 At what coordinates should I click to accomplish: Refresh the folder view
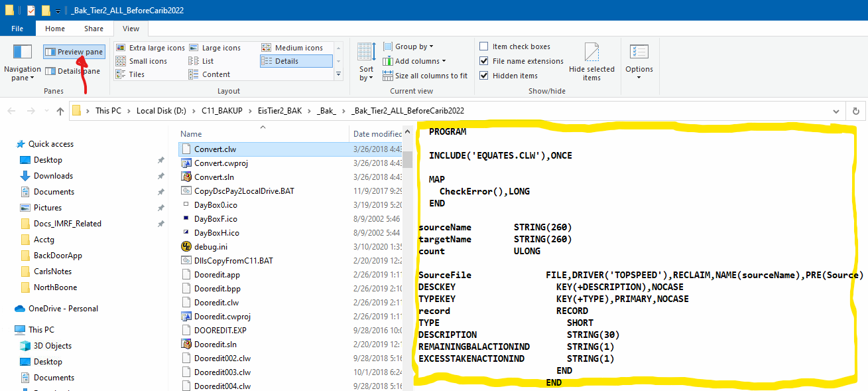[x=855, y=112]
